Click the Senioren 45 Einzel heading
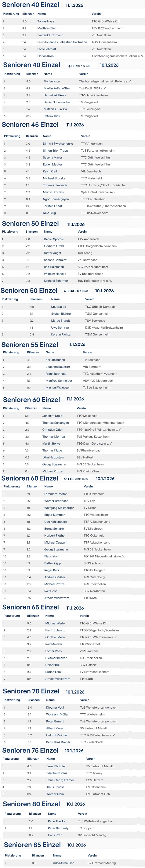Viewport: 145px width, 868px height. pos(30,125)
